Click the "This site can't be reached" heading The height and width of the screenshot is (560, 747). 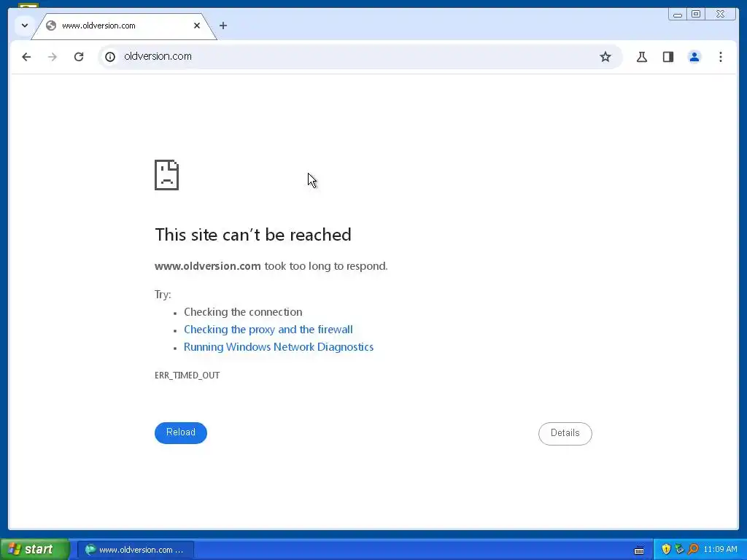point(253,235)
